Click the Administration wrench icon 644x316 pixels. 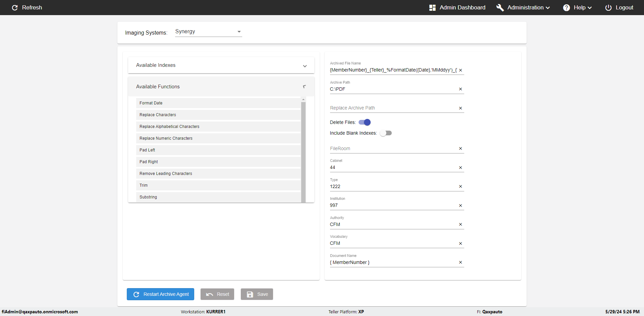[x=500, y=7]
